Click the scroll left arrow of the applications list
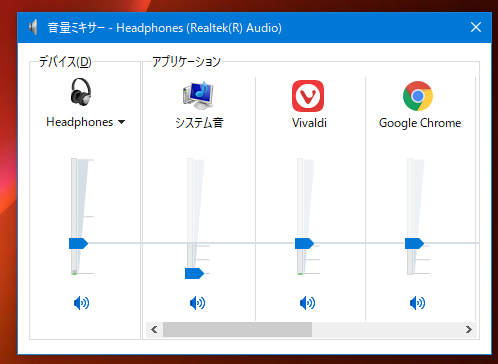The width and height of the screenshot is (498, 364). (154, 330)
